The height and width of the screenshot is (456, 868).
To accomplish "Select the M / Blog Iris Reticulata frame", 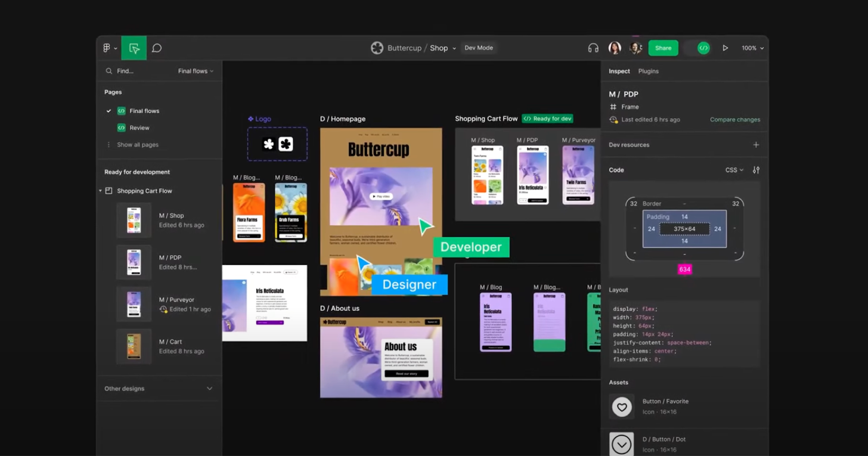I will coord(495,322).
